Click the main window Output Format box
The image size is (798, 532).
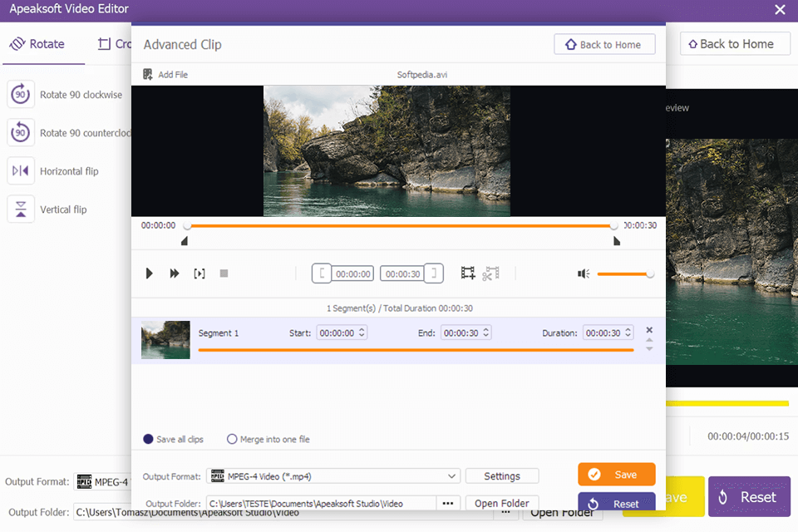click(x=103, y=481)
